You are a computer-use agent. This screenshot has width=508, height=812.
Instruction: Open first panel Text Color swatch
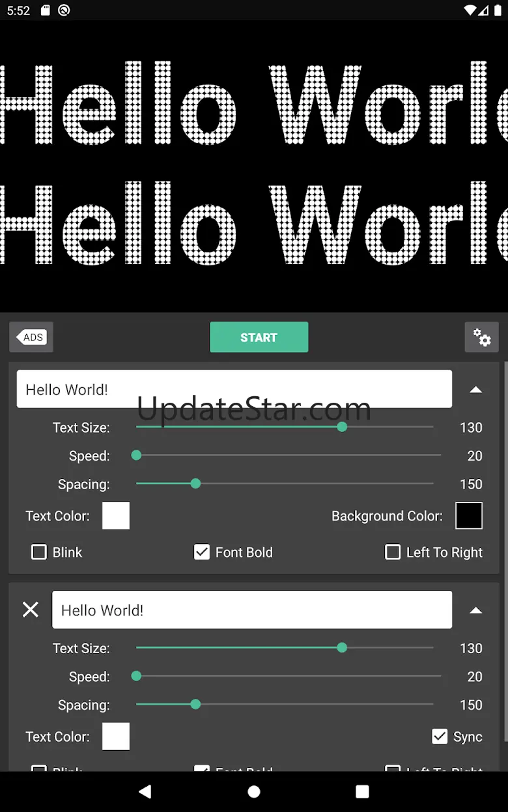pos(116,515)
